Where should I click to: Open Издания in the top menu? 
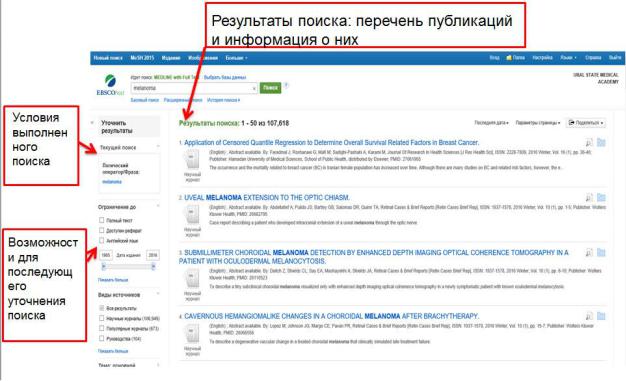coord(171,58)
